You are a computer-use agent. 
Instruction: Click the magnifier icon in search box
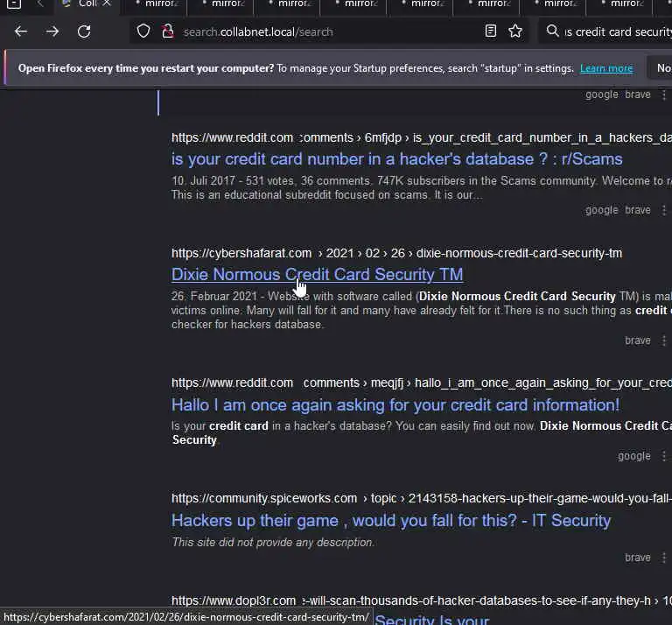pyautogui.click(x=552, y=31)
